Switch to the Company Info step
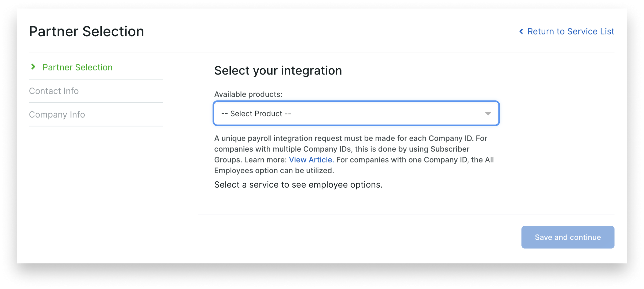This screenshot has height=289, width=644. click(x=57, y=114)
